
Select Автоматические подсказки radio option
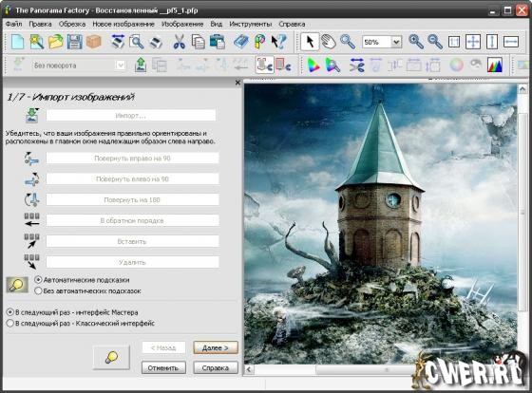pyautogui.click(x=82, y=280)
